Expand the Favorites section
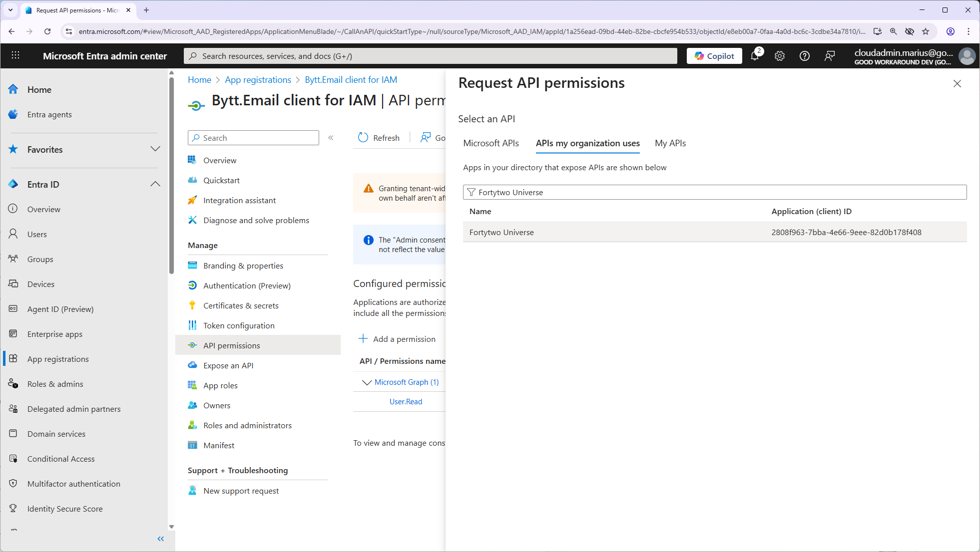980x552 pixels. click(155, 149)
